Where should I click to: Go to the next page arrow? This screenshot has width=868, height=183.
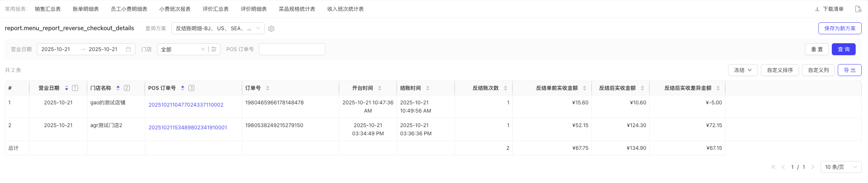pos(812,167)
